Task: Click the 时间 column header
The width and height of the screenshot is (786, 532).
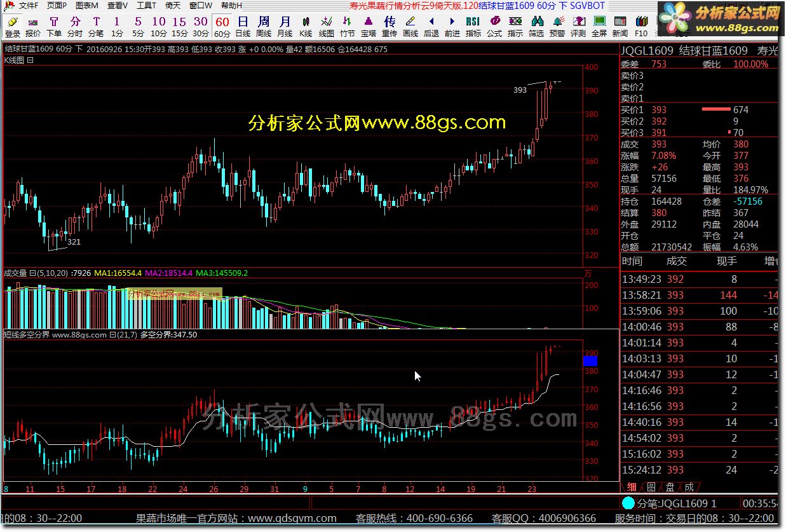Action: tap(632, 261)
